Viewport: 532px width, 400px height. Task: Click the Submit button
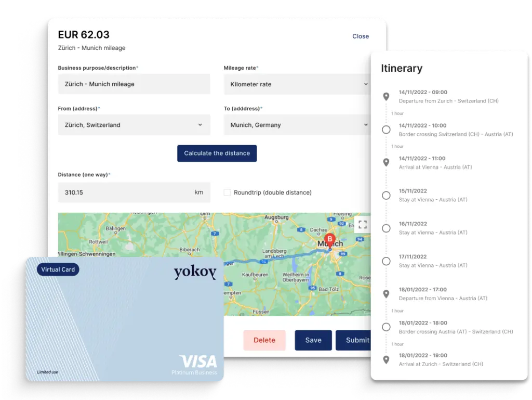pos(353,340)
